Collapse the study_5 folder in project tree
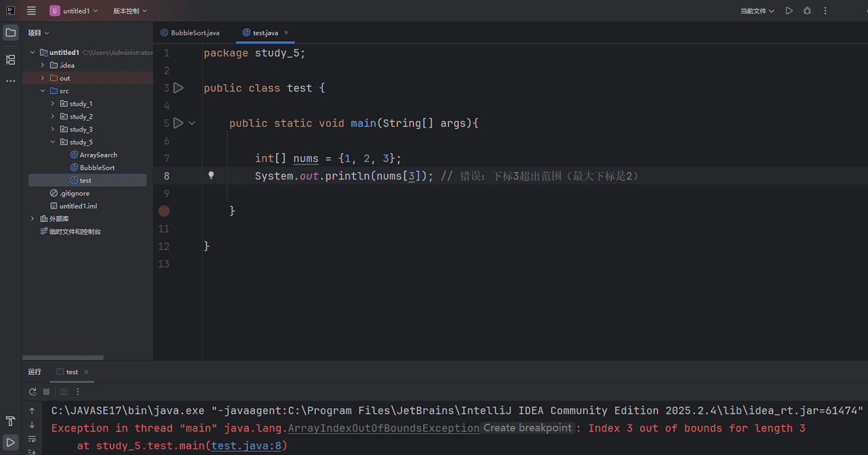Screen dimensions: 868x455 click(54, 142)
